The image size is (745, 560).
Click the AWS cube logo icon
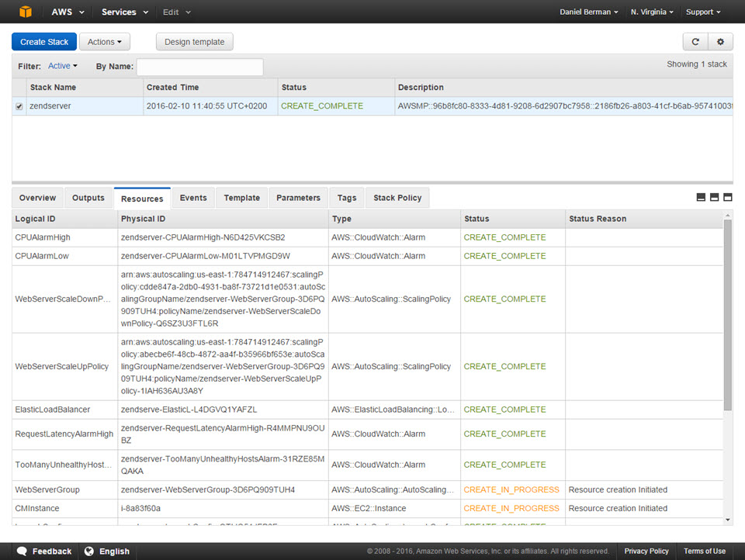(26, 12)
